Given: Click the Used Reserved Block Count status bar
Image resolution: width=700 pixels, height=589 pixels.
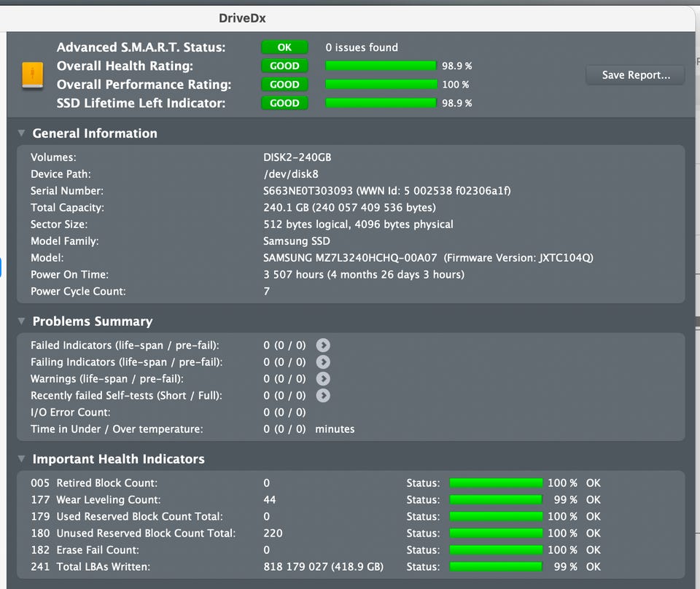Looking at the screenshot, I should click(x=496, y=516).
